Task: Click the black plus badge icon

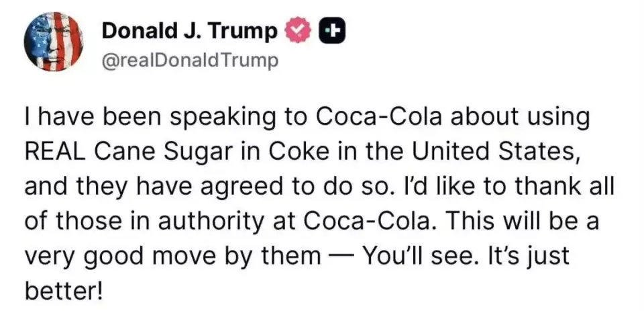Action: point(332,31)
